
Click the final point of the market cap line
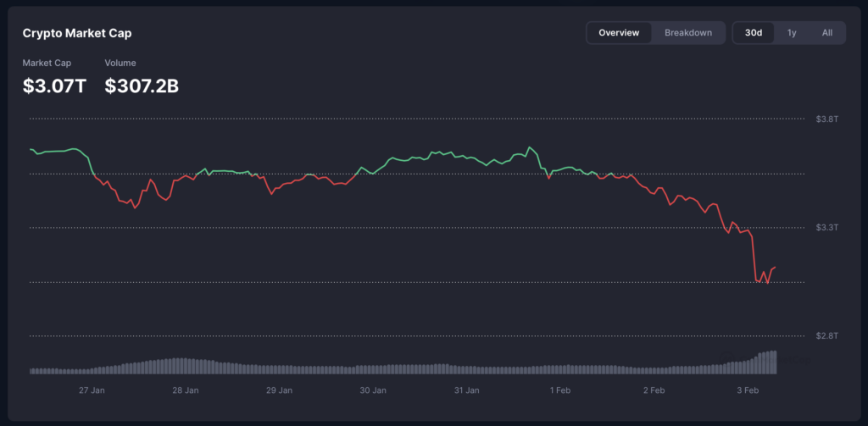[x=776, y=267]
